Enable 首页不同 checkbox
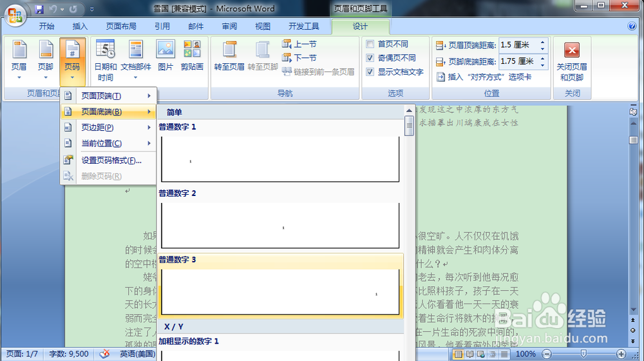This screenshot has height=361, width=644. point(370,44)
